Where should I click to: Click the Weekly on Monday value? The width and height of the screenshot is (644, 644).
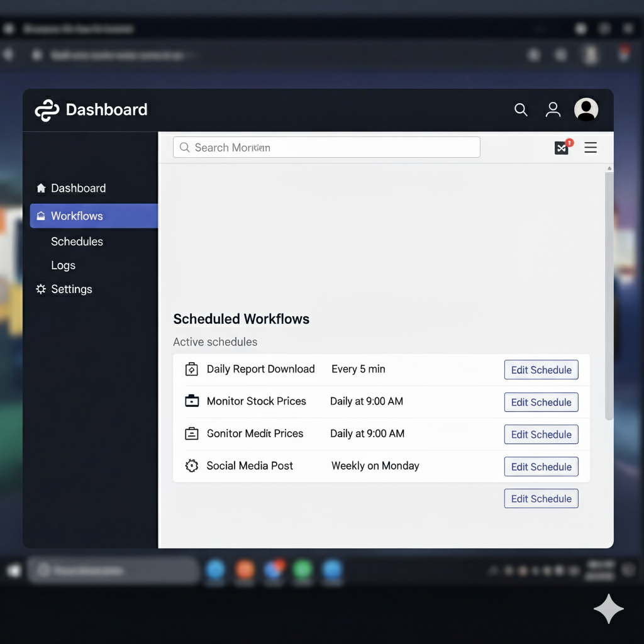[375, 466]
